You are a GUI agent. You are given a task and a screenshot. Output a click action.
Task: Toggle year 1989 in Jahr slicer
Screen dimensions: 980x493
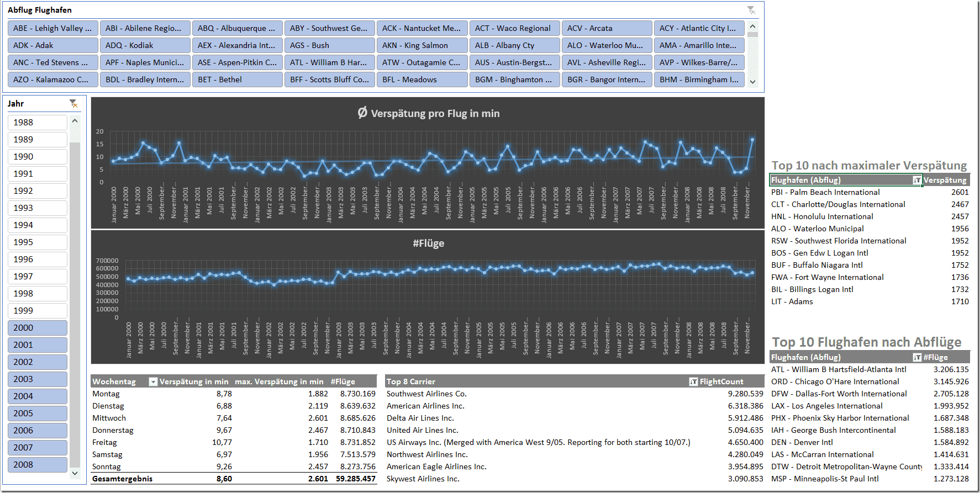click(38, 139)
